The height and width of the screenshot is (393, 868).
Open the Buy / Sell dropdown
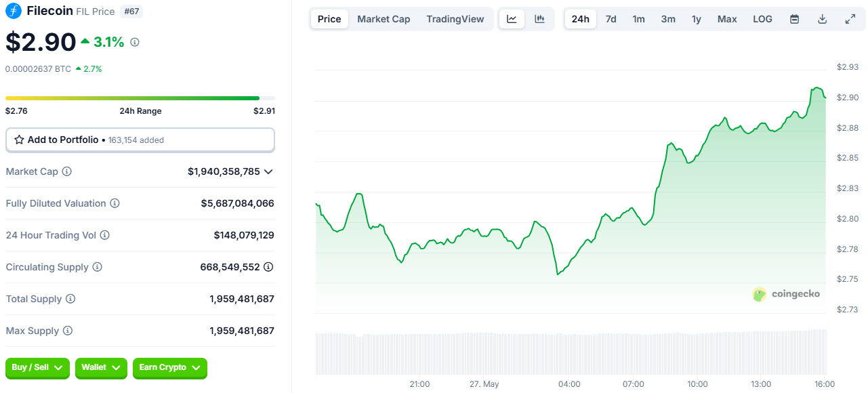[37, 368]
